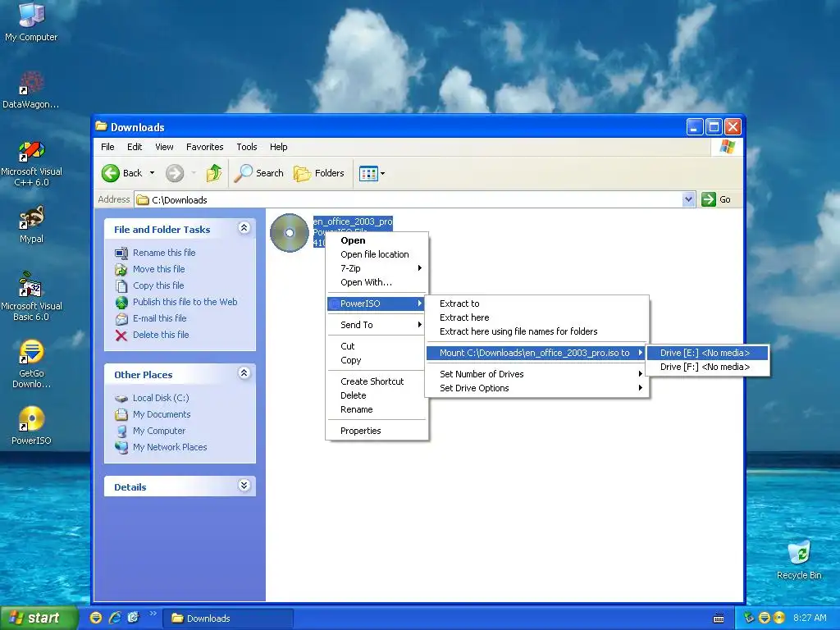Open the Tools menu
Image resolution: width=840 pixels, height=630 pixels.
(247, 147)
